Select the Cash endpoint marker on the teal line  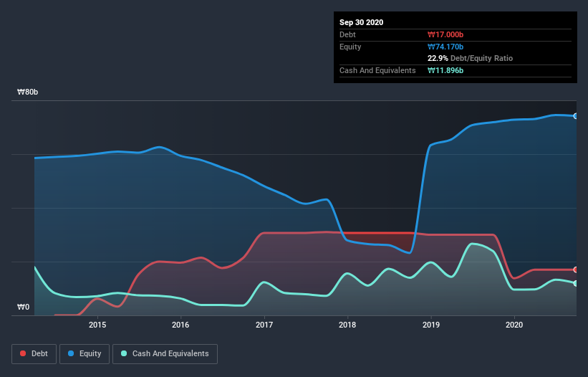tap(576, 284)
